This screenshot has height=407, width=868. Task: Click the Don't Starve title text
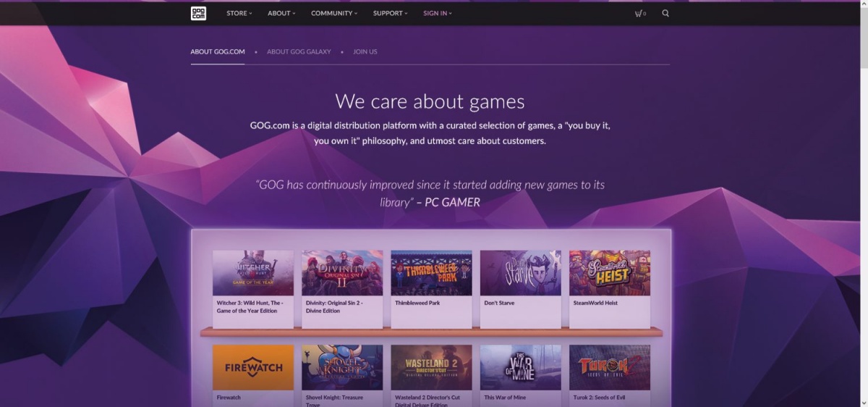point(499,303)
